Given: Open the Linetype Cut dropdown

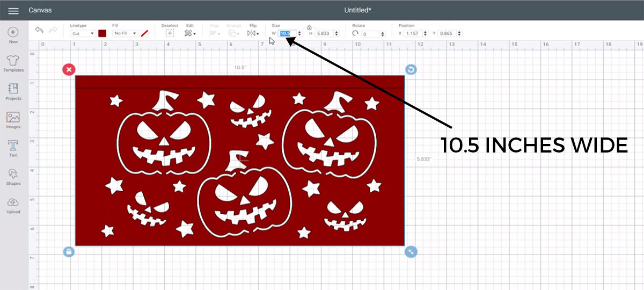Looking at the screenshot, I should pos(83,33).
